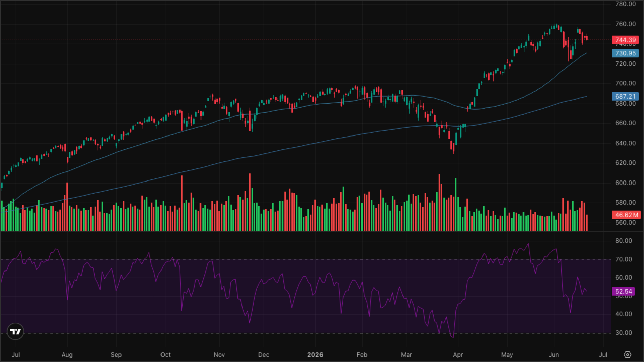Select the 52.54 RSI value label

coord(623,291)
